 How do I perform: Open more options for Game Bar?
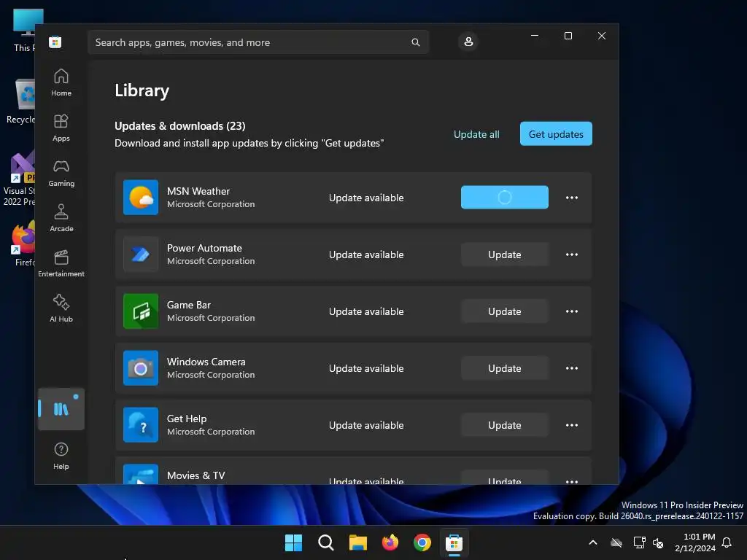pos(572,311)
